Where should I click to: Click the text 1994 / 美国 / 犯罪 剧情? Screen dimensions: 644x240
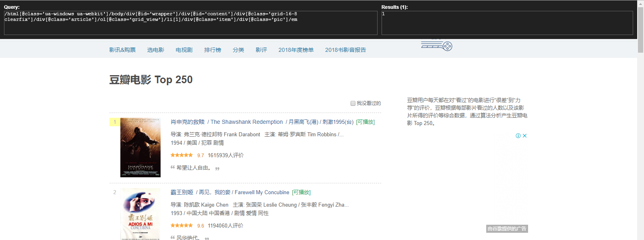coord(197,143)
